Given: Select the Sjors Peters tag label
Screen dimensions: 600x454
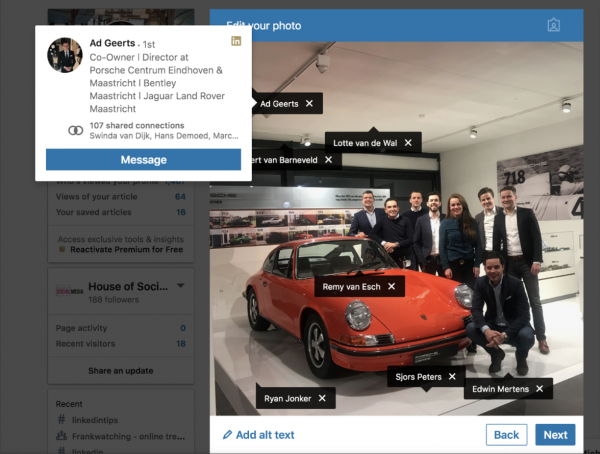Looking at the screenshot, I should click(x=418, y=377).
